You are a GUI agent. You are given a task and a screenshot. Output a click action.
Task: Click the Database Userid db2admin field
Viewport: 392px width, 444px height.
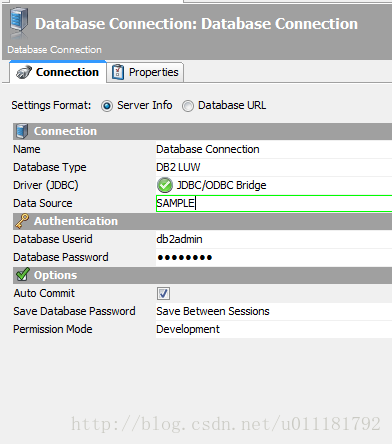274,239
